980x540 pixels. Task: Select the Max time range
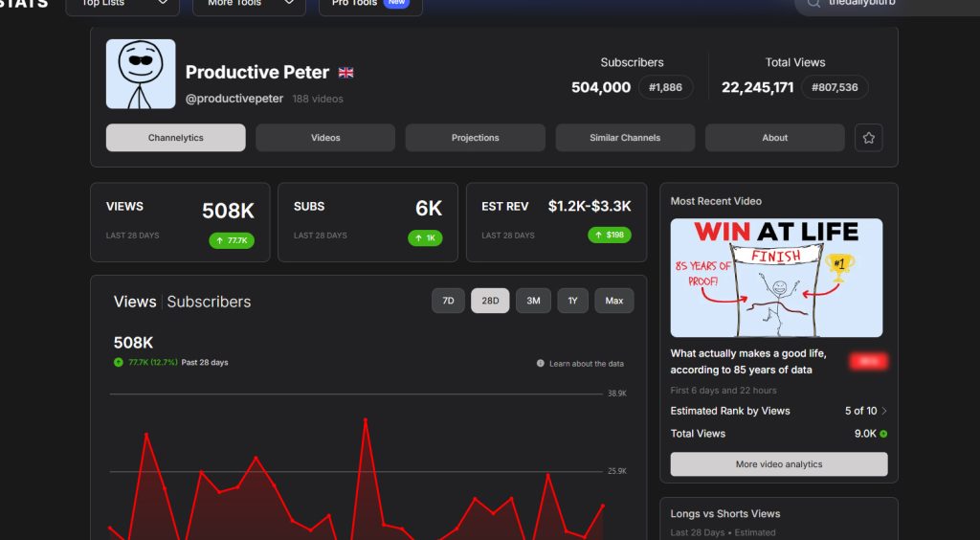613,301
